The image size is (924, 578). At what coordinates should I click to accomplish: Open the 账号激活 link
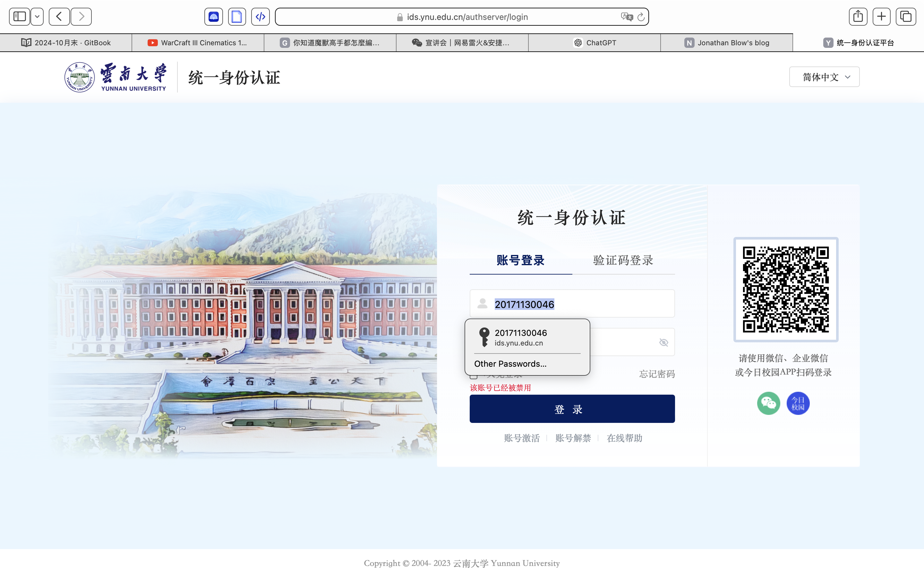pos(522,438)
